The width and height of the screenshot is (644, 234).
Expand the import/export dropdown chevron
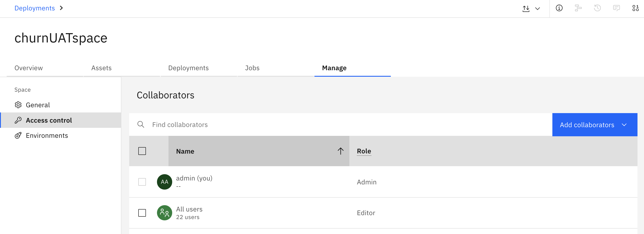point(537,8)
